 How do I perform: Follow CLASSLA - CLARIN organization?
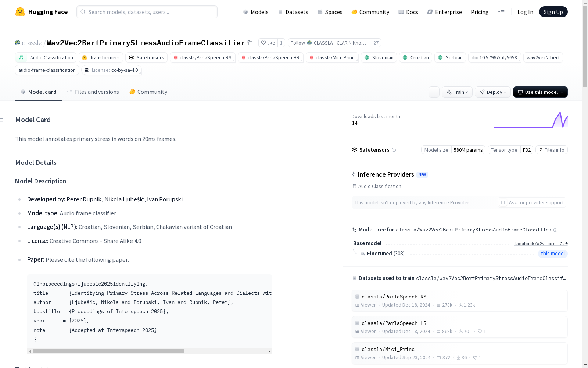(x=330, y=43)
